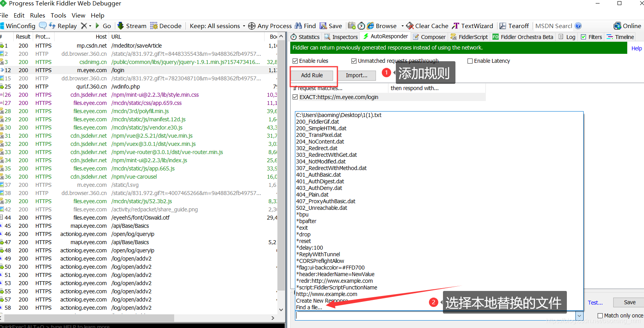Click the camera screenshot icon

[352, 26]
